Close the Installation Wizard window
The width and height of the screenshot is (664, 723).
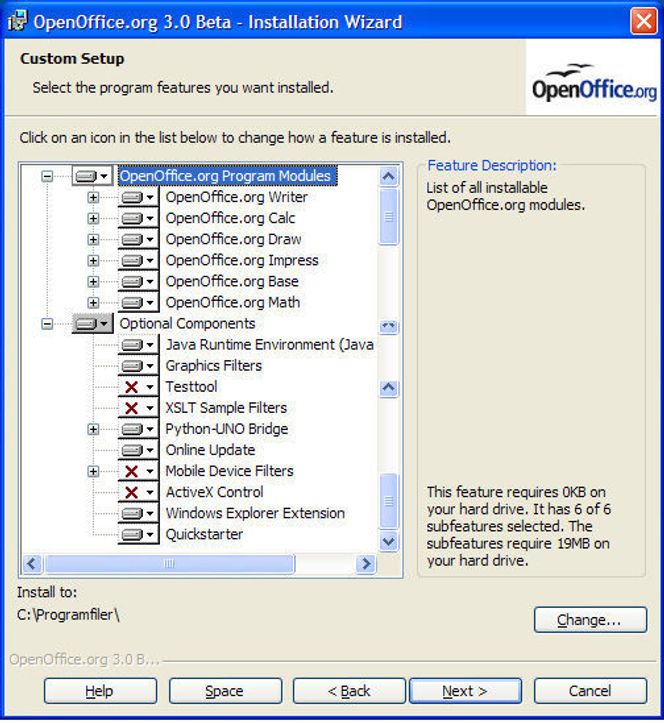pos(644,21)
